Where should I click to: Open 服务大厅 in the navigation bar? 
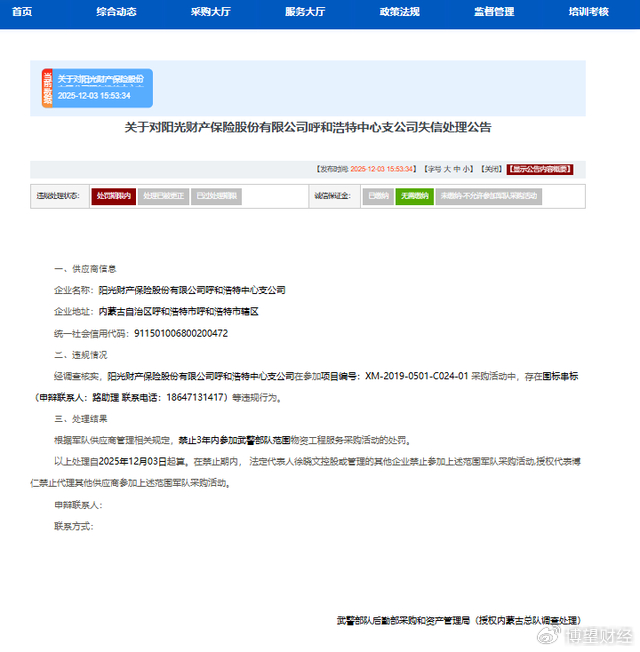point(305,12)
